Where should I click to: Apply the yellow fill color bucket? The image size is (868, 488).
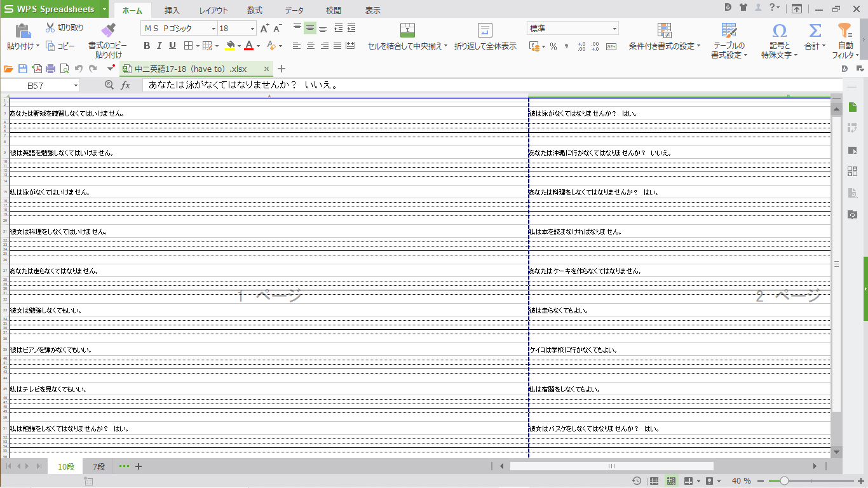click(231, 46)
